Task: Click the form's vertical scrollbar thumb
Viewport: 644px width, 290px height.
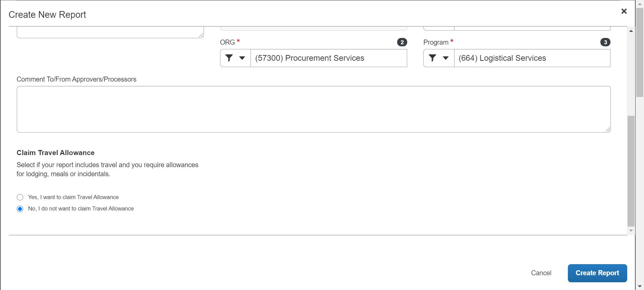Action: tap(631, 171)
